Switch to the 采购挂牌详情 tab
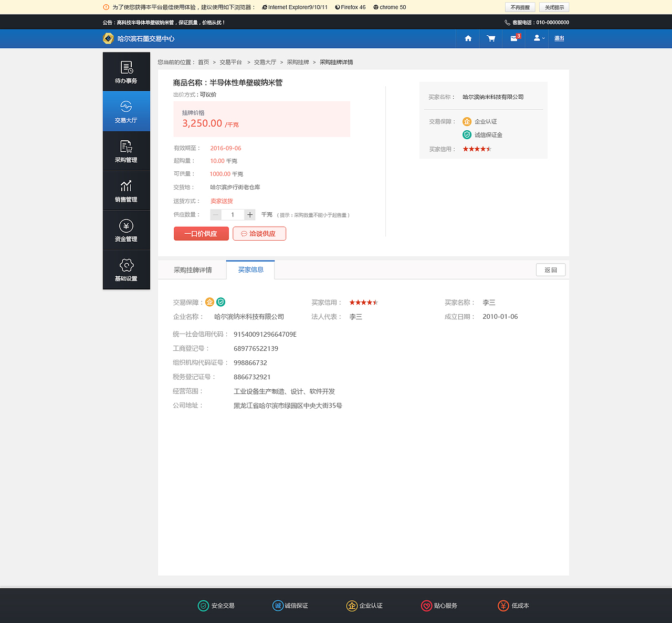Image resolution: width=672 pixels, height=623 pixels. (x=193, y=270)
